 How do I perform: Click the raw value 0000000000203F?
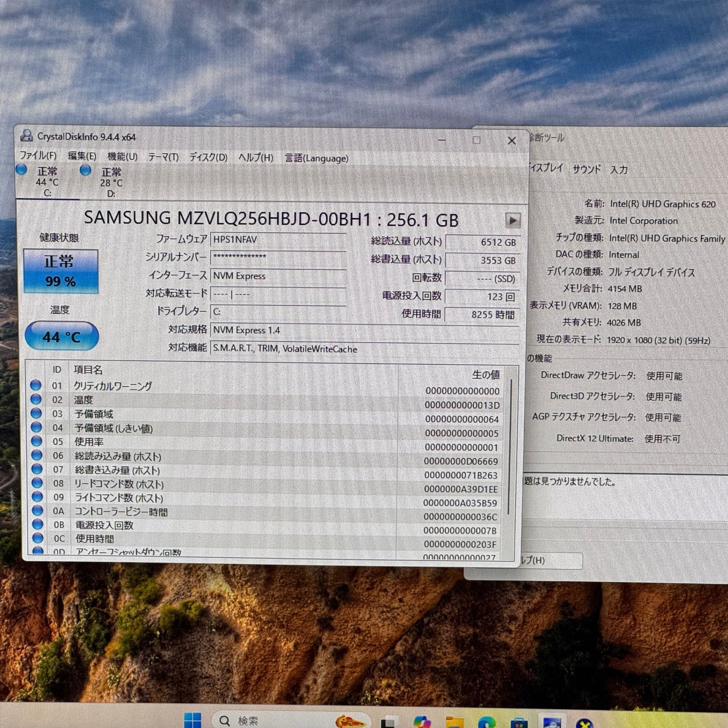click(460, 545)
